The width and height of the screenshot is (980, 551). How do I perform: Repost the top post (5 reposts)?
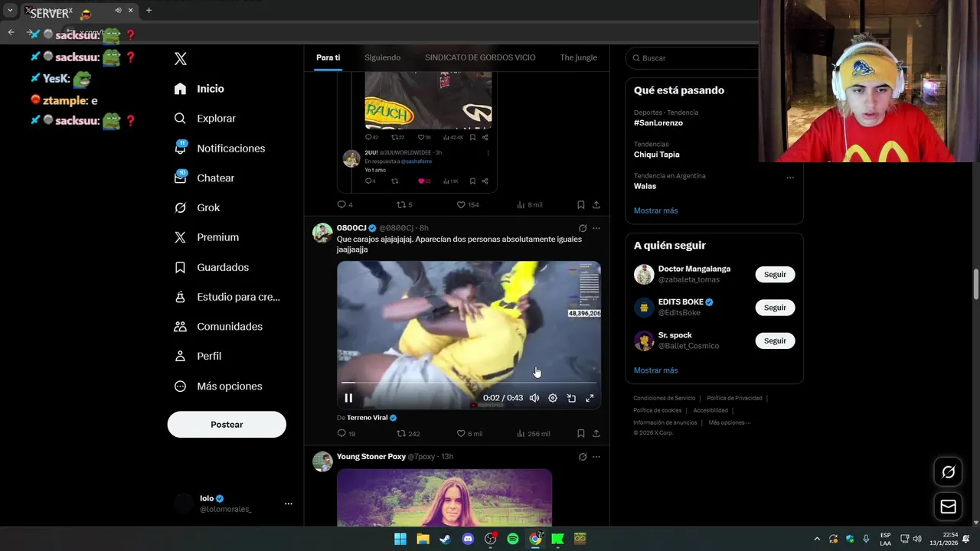404,205
